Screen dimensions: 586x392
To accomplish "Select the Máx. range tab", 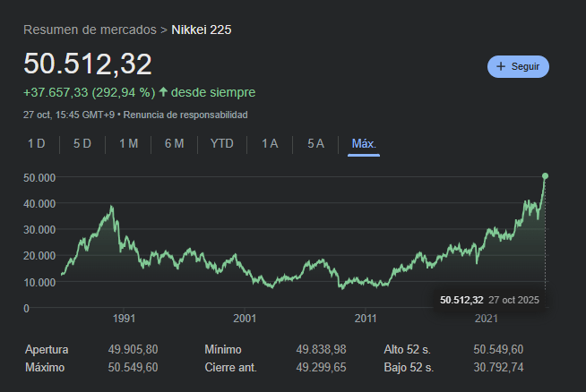I will coord(364,143).
